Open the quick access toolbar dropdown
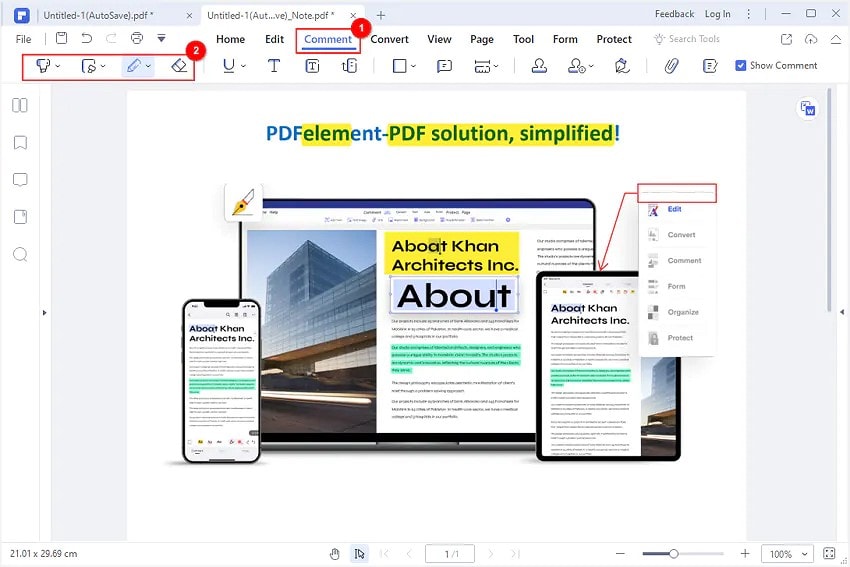 pos(161,38)
